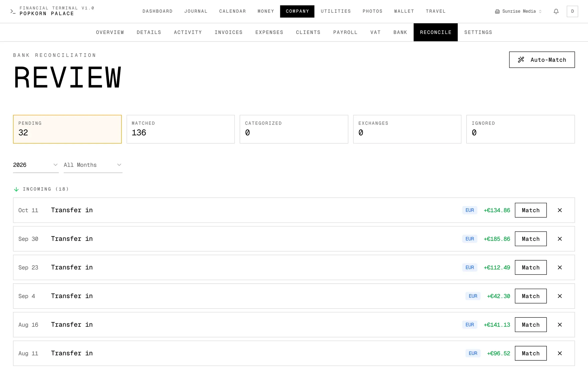Select the Exchanges filter card
Viewport: 588px width, 368px height.
click(407, 129)
